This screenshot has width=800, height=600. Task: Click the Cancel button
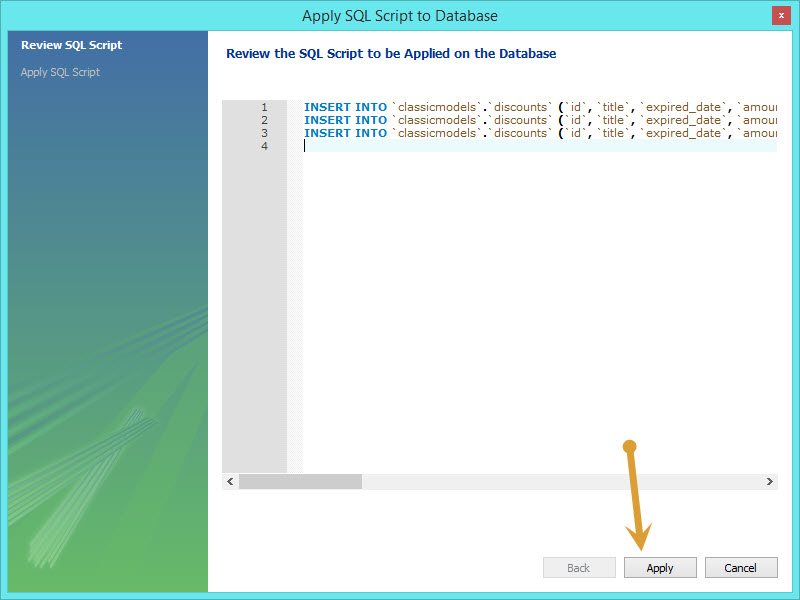pos(741,567)
